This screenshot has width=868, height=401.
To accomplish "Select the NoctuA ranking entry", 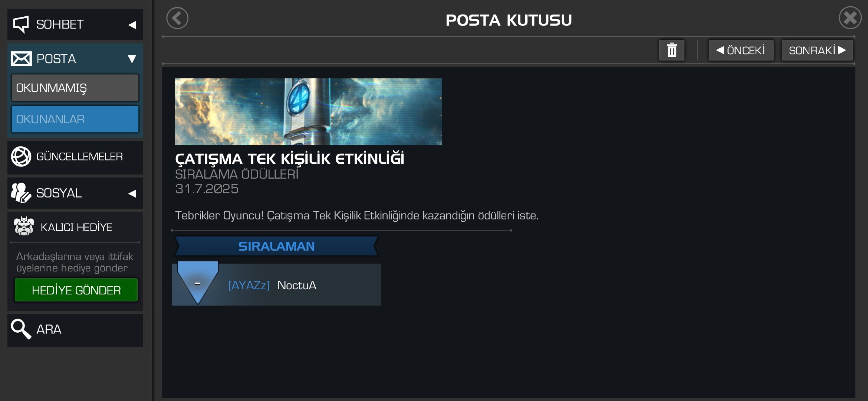I will (276, 285).
